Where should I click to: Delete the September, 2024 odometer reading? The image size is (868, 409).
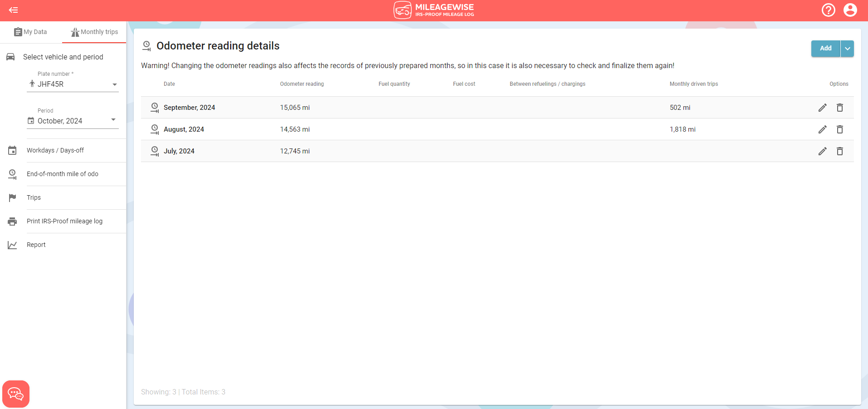coord(840,108)
